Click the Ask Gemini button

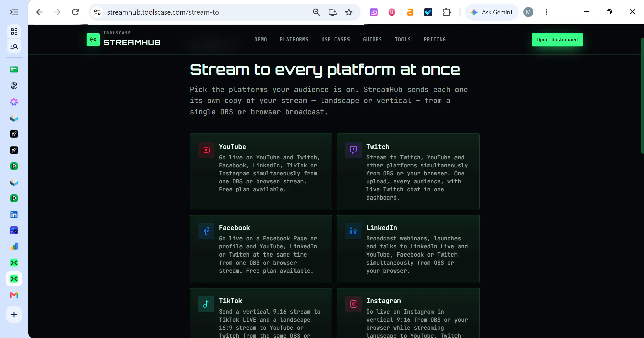(491, 12)
